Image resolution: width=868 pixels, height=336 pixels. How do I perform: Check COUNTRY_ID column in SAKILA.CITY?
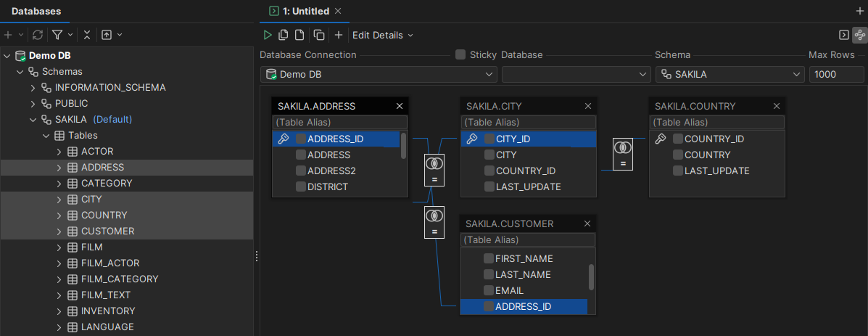489,171
